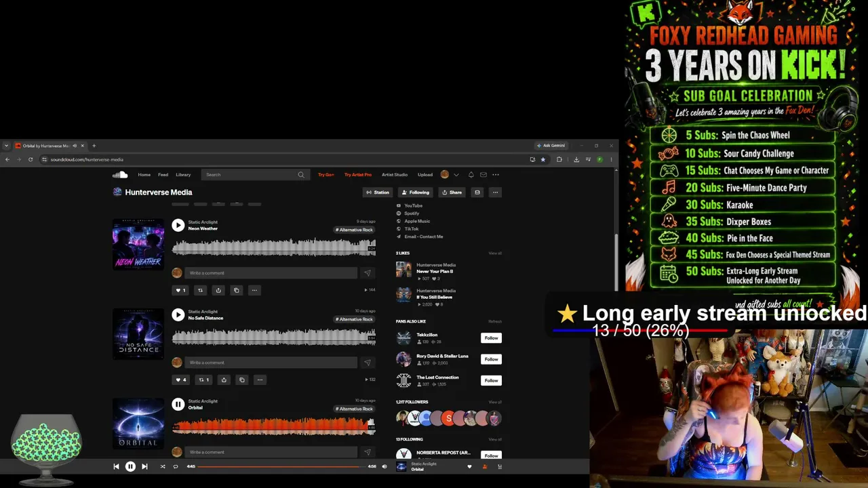
Task: Share the No Safe Distance track
Action: click(x=224, y=380)
